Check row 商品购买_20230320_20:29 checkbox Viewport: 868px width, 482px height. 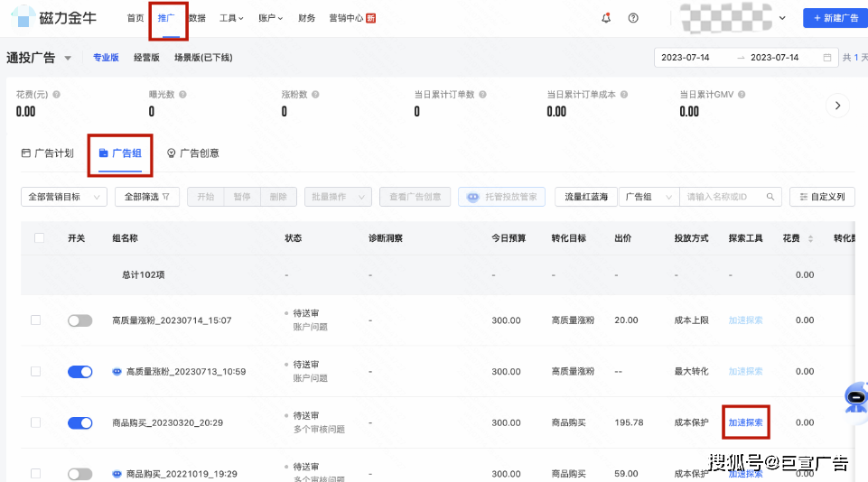[36, 422]
